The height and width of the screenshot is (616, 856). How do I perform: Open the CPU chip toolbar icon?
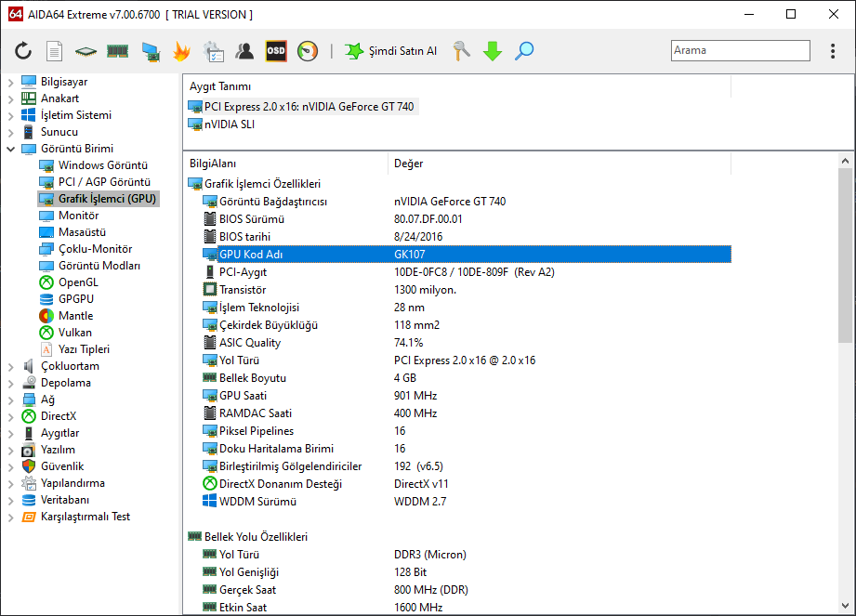tap(86, 51)
